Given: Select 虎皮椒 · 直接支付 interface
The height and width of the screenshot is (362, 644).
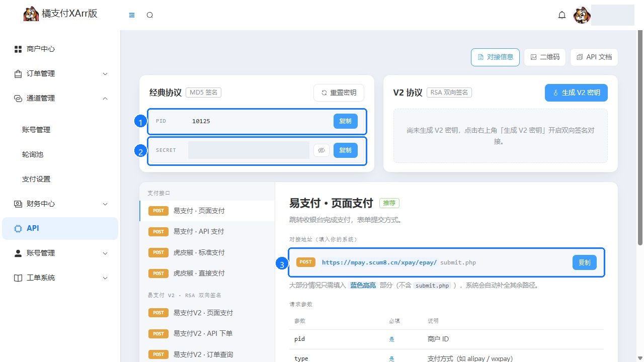Looking at the screenshot, I should pyautogui.click(x=207, y=274).
